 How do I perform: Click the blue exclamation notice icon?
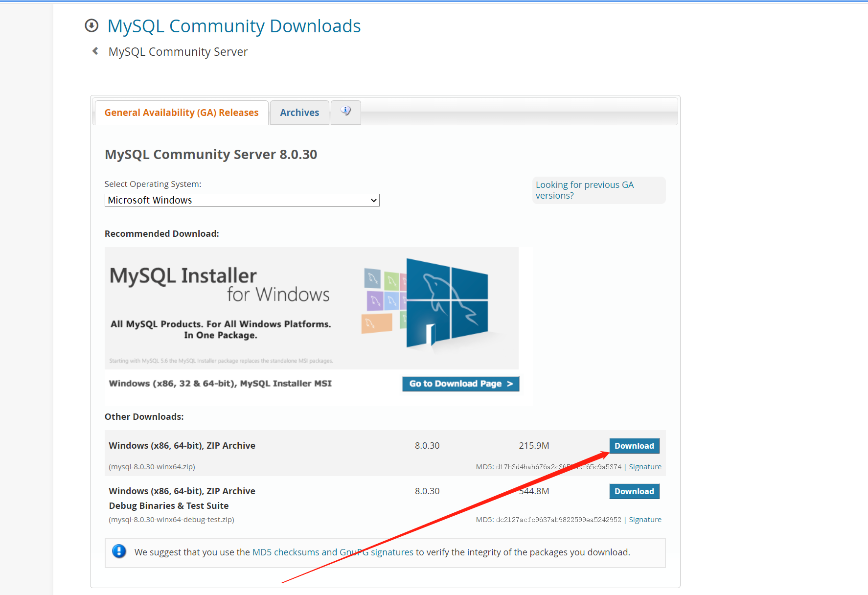119,551
